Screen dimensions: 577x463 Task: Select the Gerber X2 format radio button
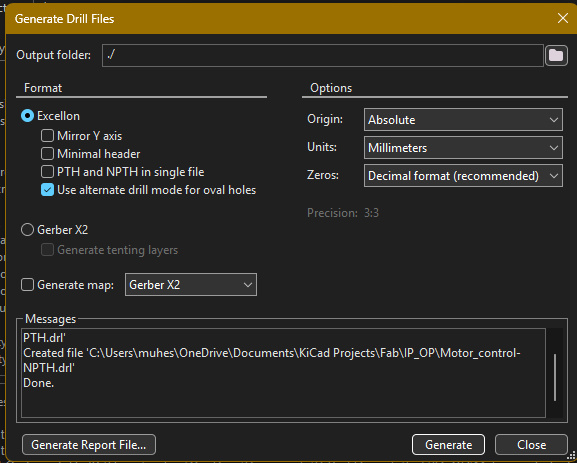tap(28, 230)
